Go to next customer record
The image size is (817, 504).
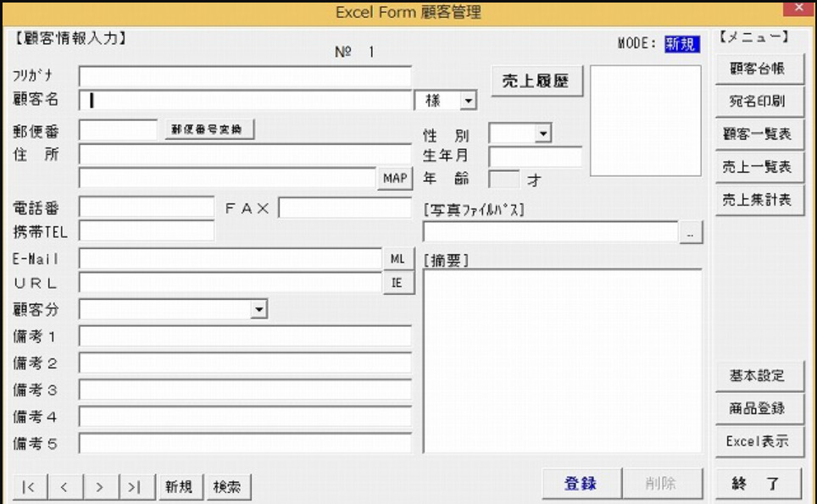coord(101,487)
